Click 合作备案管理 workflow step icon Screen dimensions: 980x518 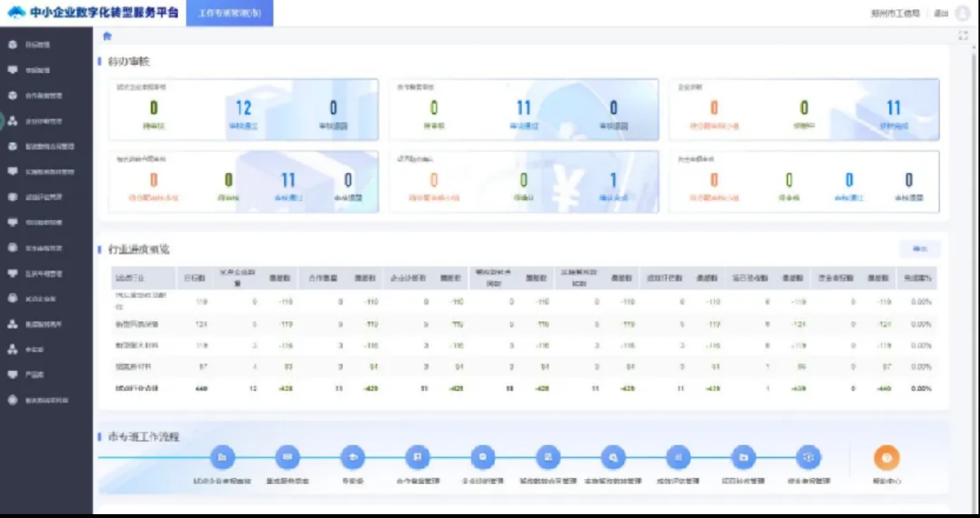tap(418, 457)
